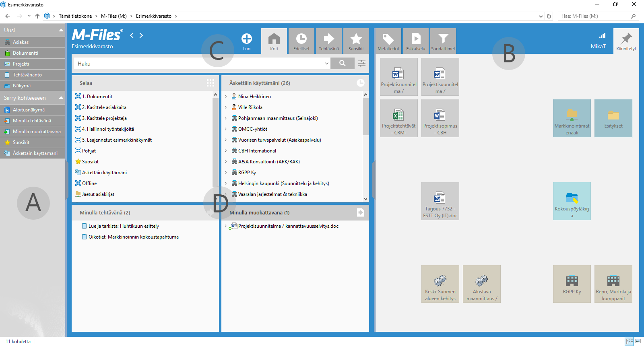Image resolution: width=644 pixels, height=346 pixels.
Task: Create a new Tehtävänanto from sidebar
Action: coord(33,75)
